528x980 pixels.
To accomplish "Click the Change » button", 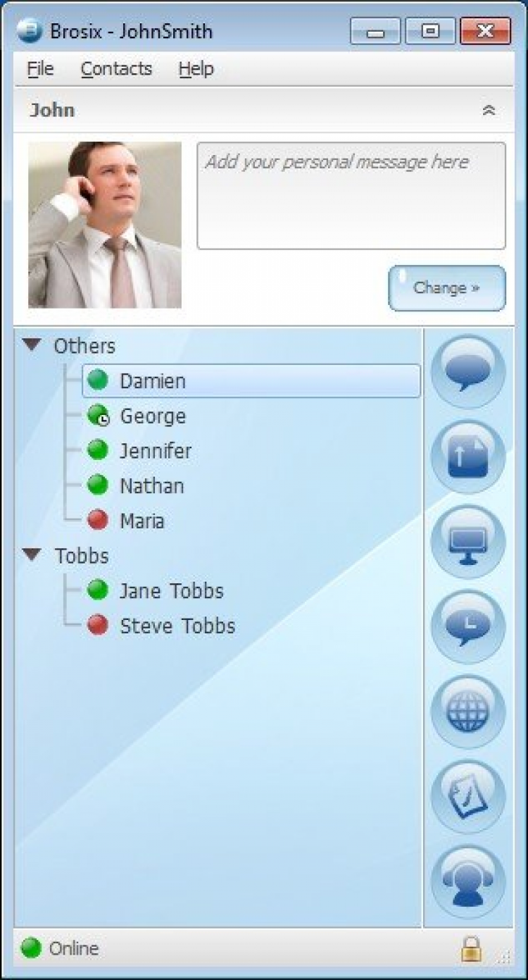I will point(447,287).
